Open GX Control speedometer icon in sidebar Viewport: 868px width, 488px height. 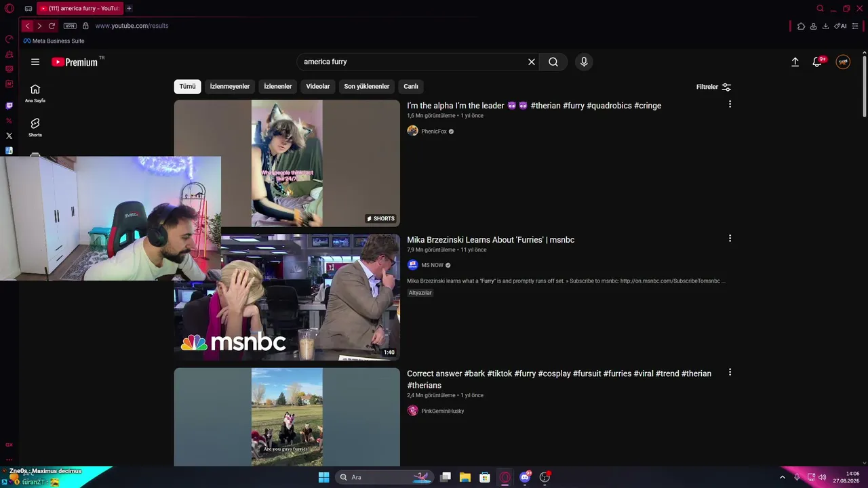coord(9,39)
